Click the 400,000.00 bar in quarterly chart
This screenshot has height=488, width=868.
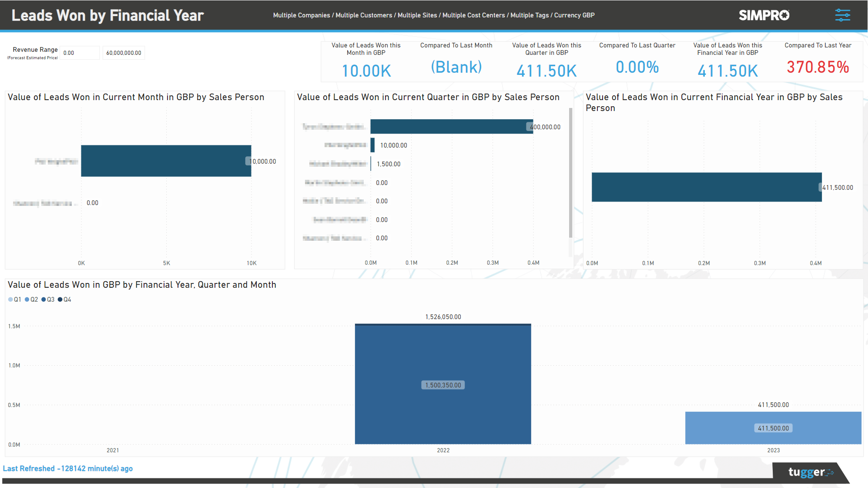(x=451, y=126)
